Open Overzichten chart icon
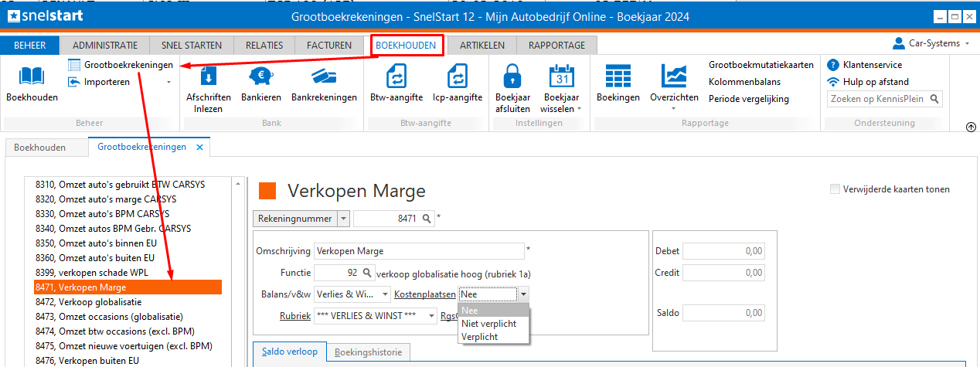This screenshot has width=980, height=367. (x=674, y=76)
